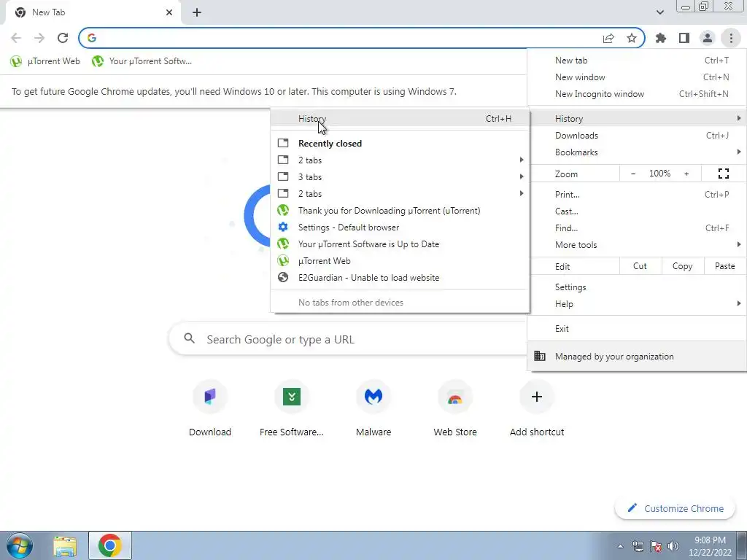Viewport: 747px width, 560px height.
Task: Open File Explorer from the taskbar
Action: point(65,545)
